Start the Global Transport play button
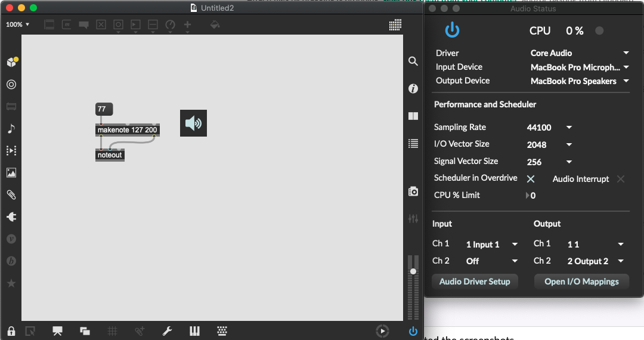 382,331
